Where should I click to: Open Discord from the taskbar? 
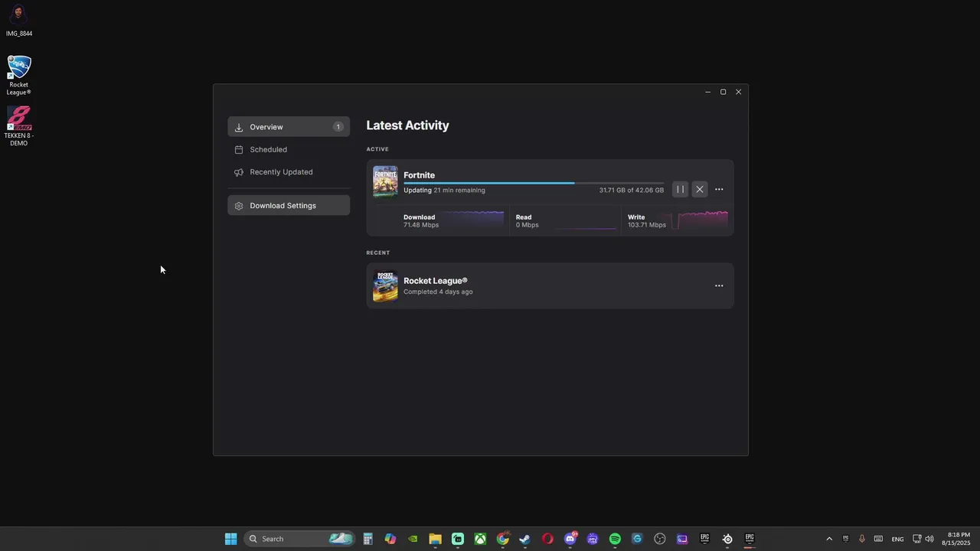pos(570,539)
